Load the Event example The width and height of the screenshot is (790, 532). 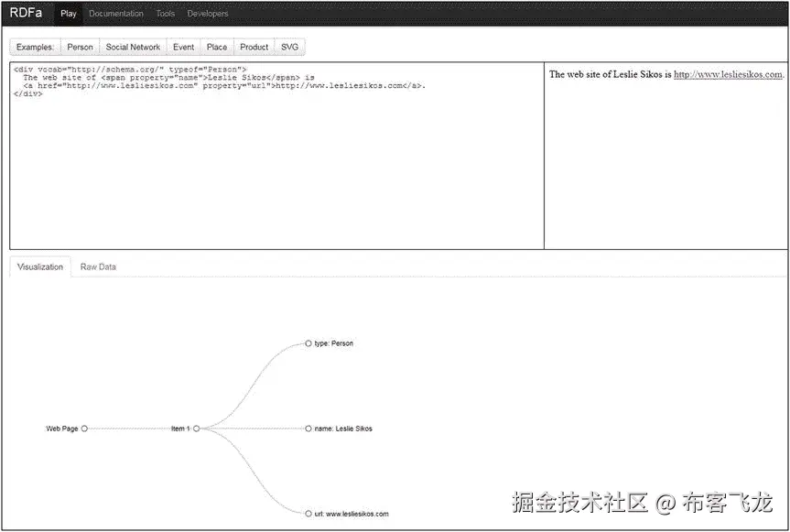click(183, 46)
